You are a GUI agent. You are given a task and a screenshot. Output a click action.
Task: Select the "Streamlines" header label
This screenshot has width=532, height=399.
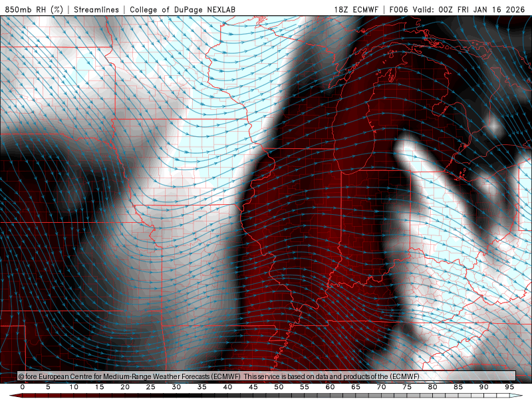coord(96,9)
